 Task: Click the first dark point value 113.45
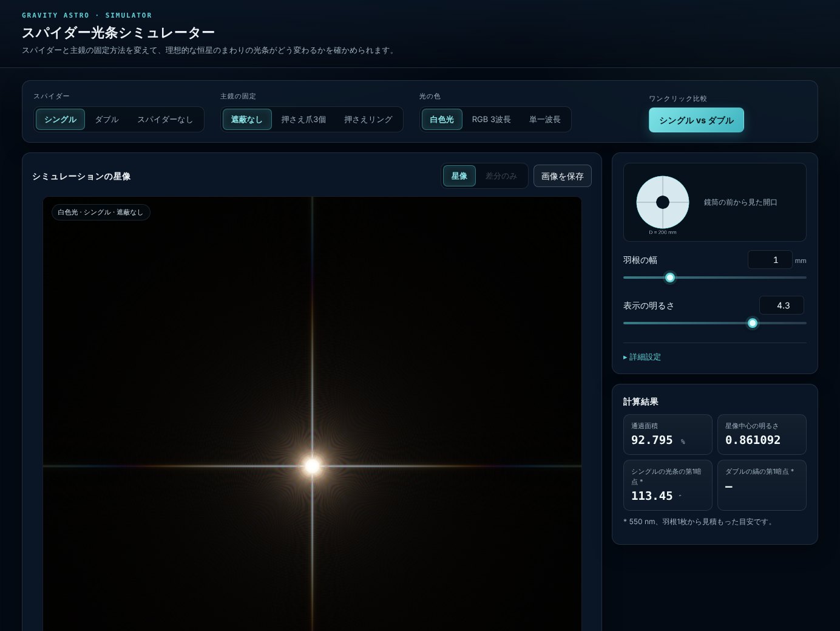click(652, 496)
